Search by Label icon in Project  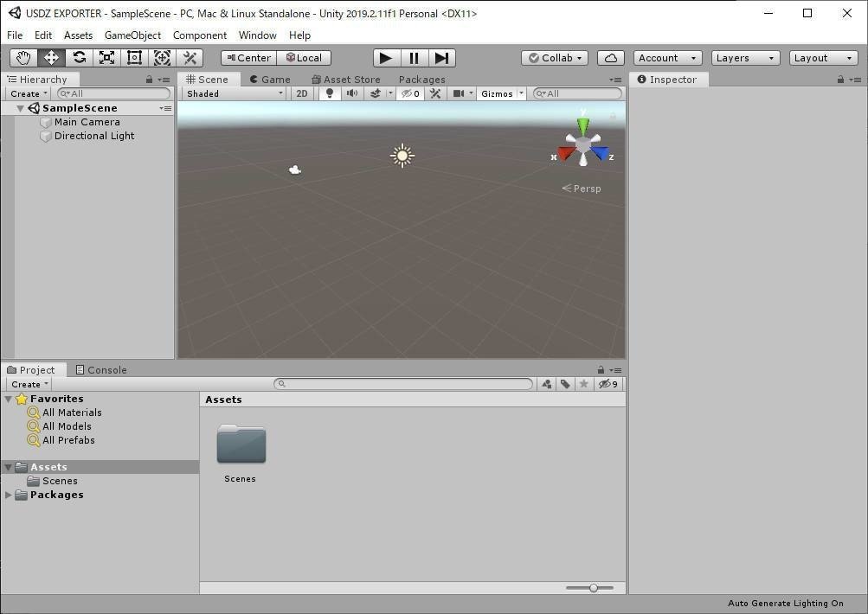(565, 384)
